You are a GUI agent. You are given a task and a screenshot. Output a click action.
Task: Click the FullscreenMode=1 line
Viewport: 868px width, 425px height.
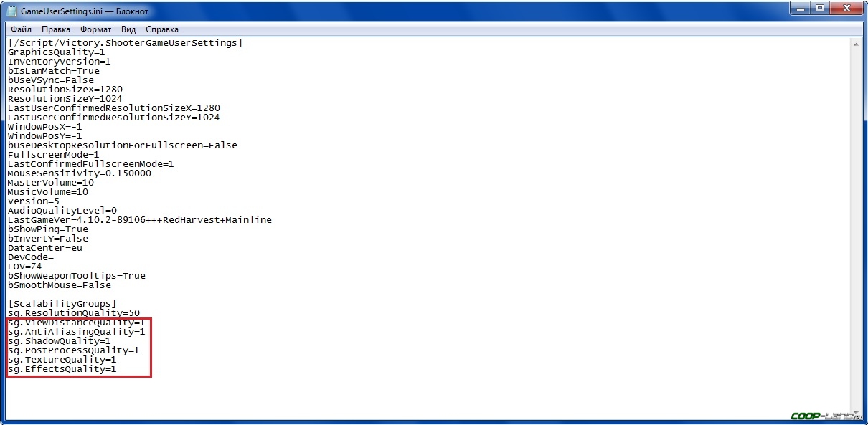click(x=53, y=155)
